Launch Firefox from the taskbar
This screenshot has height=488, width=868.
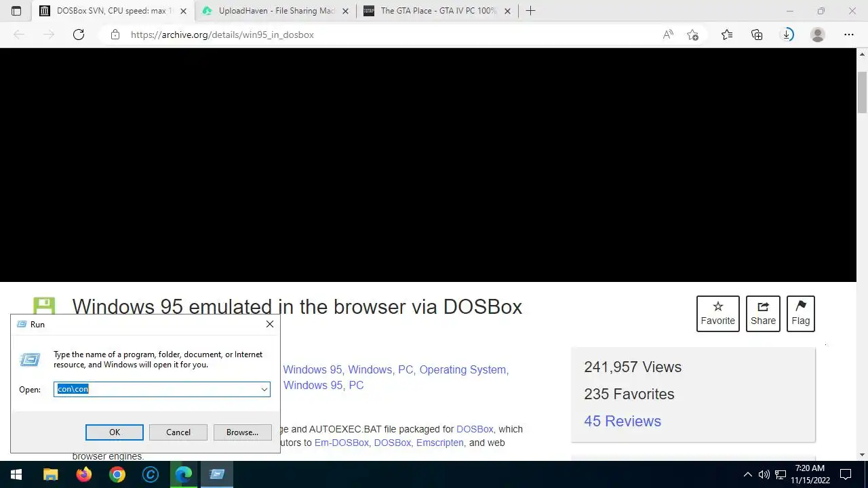coord(84,474)
